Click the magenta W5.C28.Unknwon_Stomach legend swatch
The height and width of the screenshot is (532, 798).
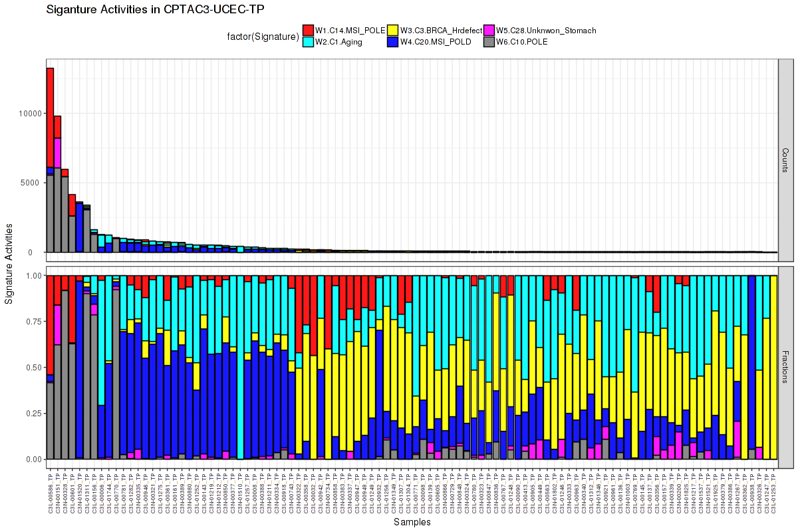click(489, 30)
